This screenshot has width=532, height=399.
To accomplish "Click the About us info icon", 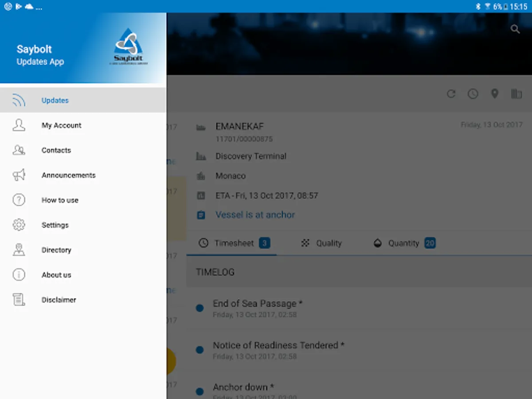I will [19, 275].
